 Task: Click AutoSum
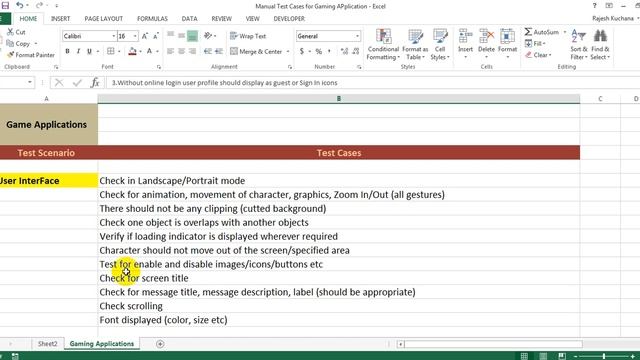[x=542, y=32]
